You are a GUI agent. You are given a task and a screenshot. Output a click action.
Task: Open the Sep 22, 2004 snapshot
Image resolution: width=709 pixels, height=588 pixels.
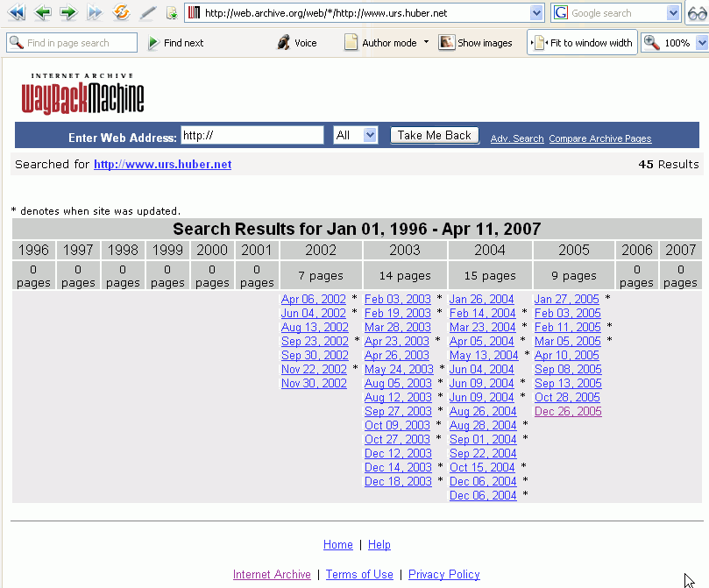coord(483,453)
